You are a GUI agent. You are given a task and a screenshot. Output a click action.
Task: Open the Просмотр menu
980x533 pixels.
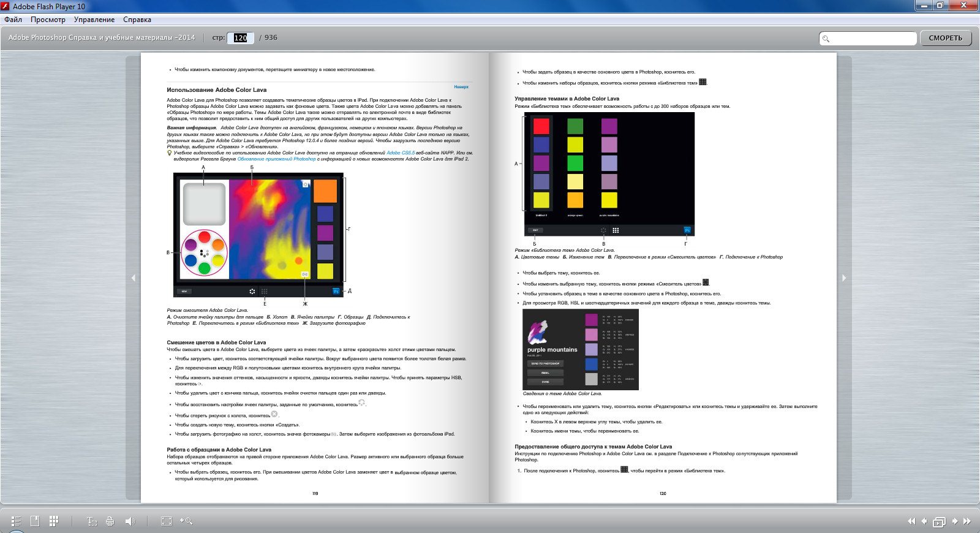click(48, 20)
